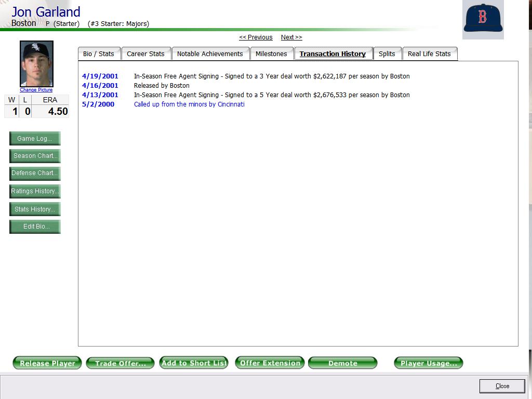Click Add to Short List
Screen dimensions: 532x399
[x=194, y=362]
